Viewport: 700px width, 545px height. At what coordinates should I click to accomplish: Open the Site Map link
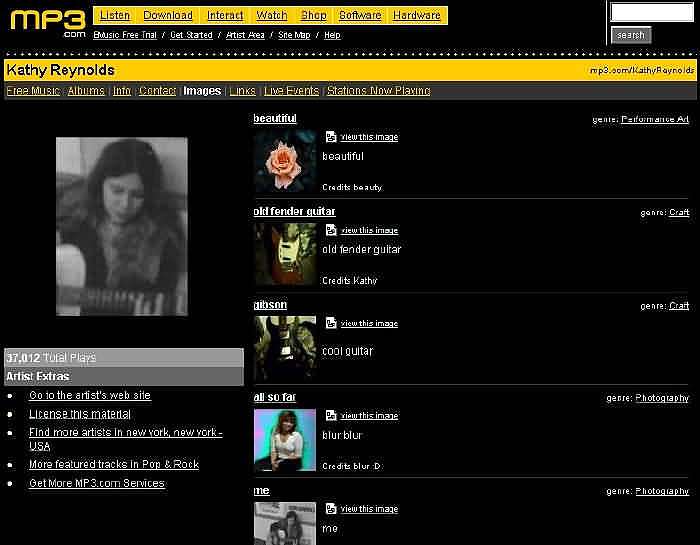(294, 35)
